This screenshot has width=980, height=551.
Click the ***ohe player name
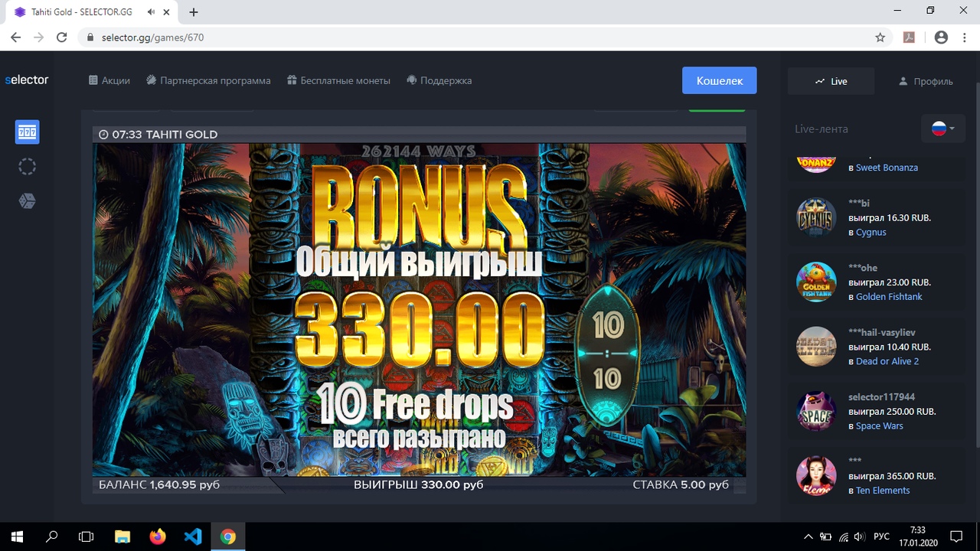click(x=863, y=268)
